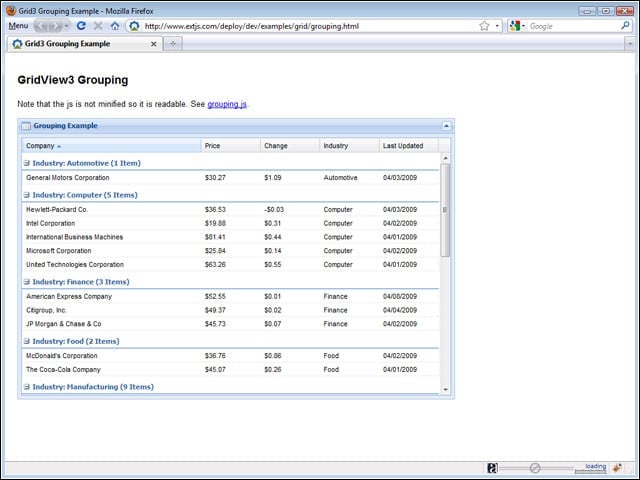This screenshot has width=640, height=480.
Task: Click the forward arrow navigation button
Action: [56, 26]
